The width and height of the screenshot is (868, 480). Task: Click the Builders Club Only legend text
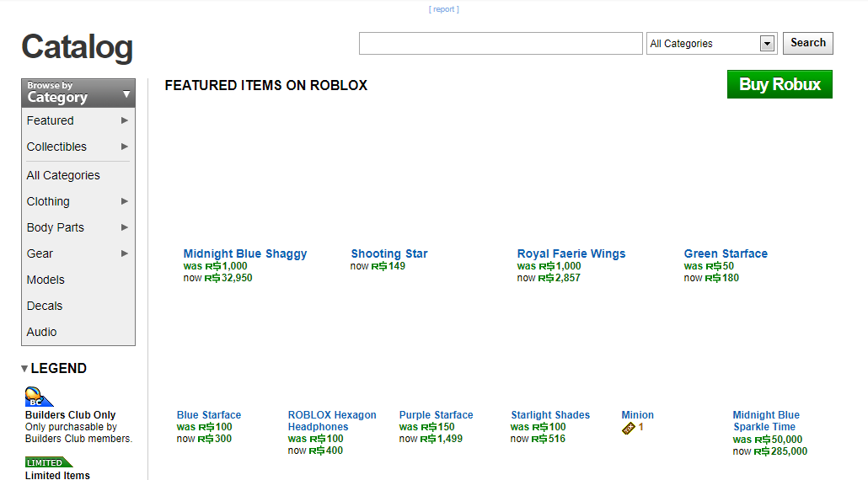[70, 415]
